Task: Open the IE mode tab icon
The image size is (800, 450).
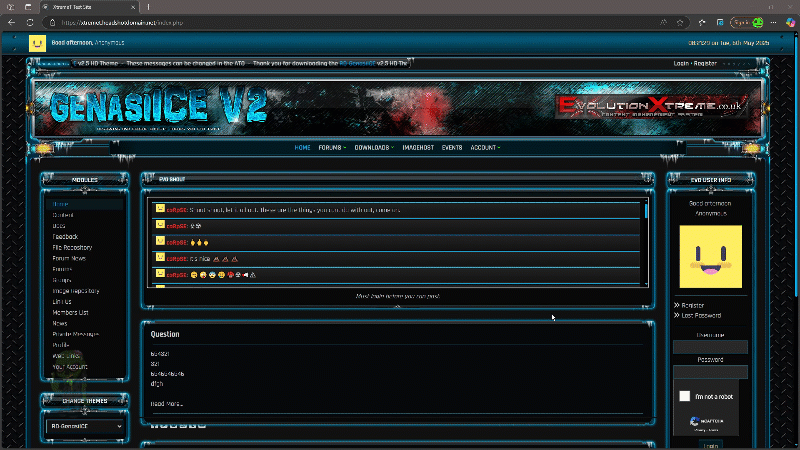Action: 720,22
